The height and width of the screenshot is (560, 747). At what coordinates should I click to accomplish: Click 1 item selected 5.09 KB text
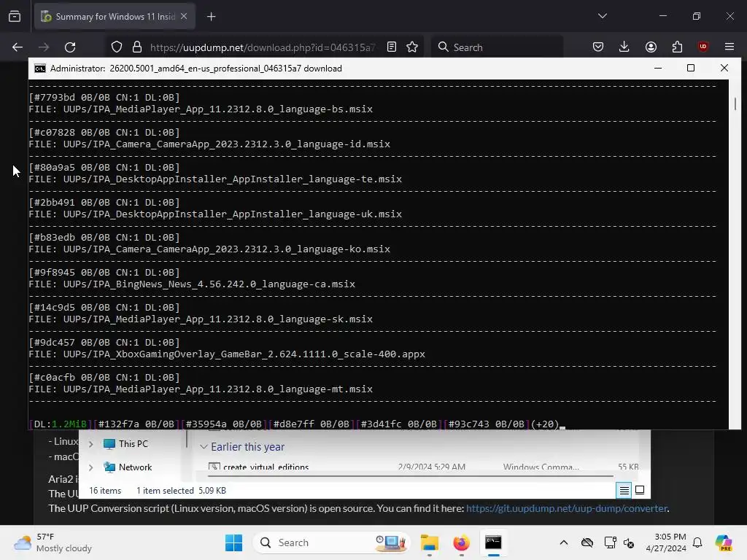[181, 491]
